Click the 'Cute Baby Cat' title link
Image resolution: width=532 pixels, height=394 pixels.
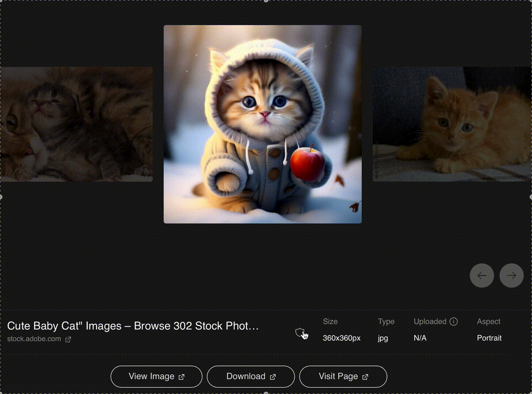pyautogui.click(x=132, y=326)
